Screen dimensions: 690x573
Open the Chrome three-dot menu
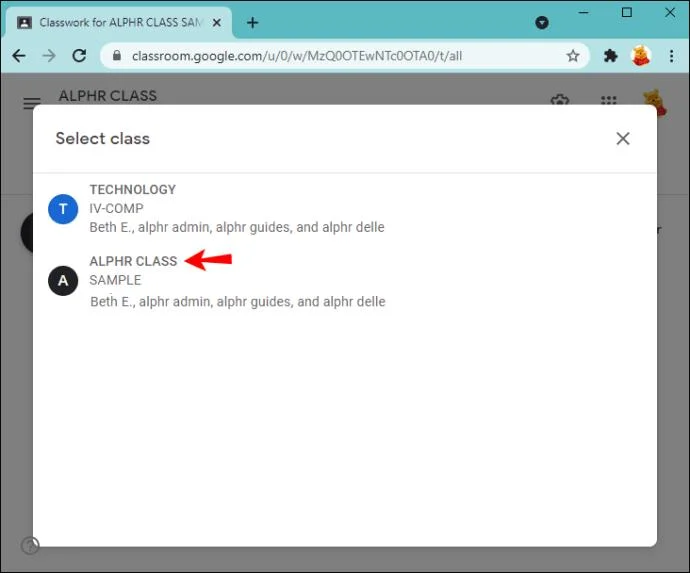point(672,56)
